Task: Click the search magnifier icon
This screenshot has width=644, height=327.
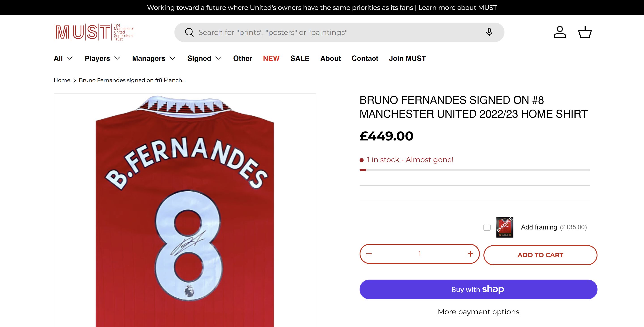Action: pyautogui.click(x=189, y=32)
